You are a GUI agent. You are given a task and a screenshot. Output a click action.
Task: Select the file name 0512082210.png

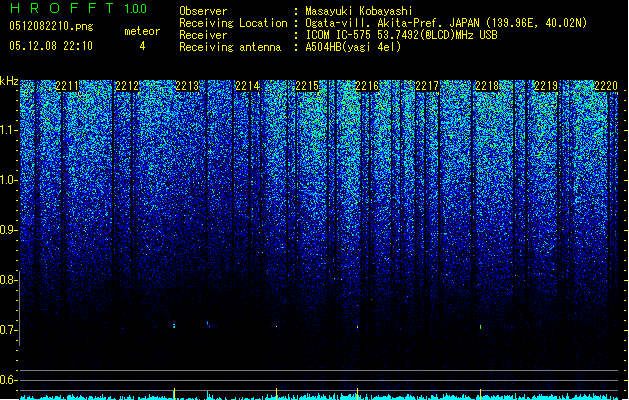tap(51, 26)
